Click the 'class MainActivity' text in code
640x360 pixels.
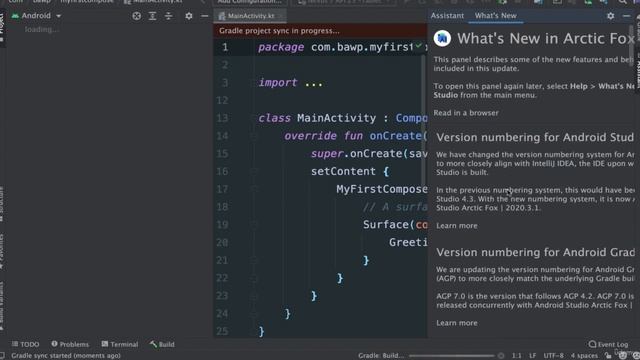tap(317, 118)
